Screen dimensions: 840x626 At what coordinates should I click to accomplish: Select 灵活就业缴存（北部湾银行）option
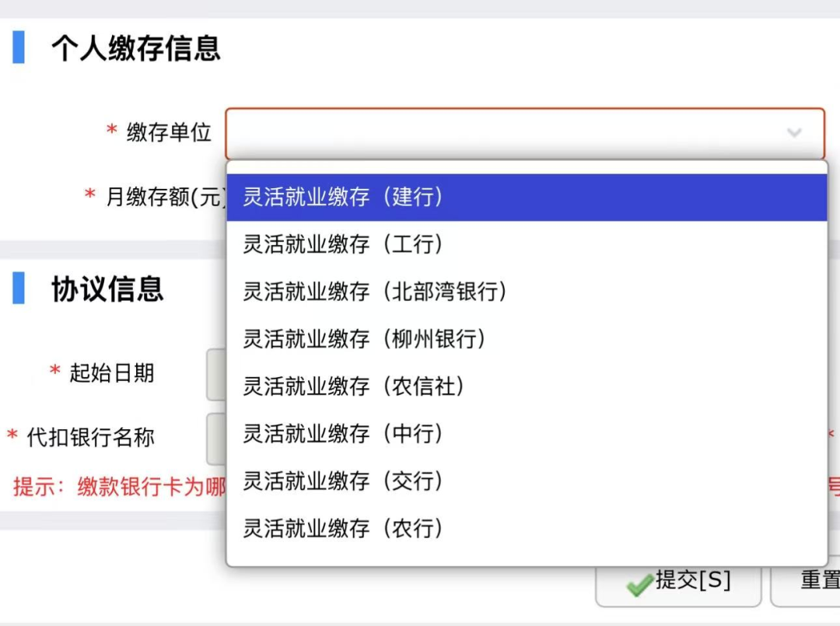point(366,292)
